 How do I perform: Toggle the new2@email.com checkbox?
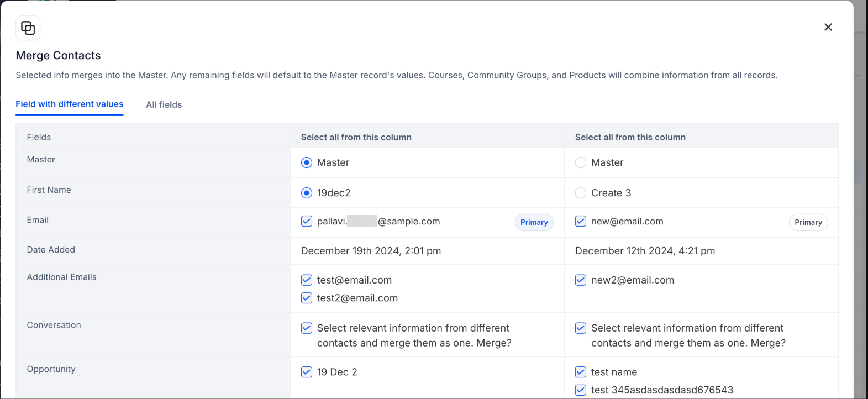point(581,280)
